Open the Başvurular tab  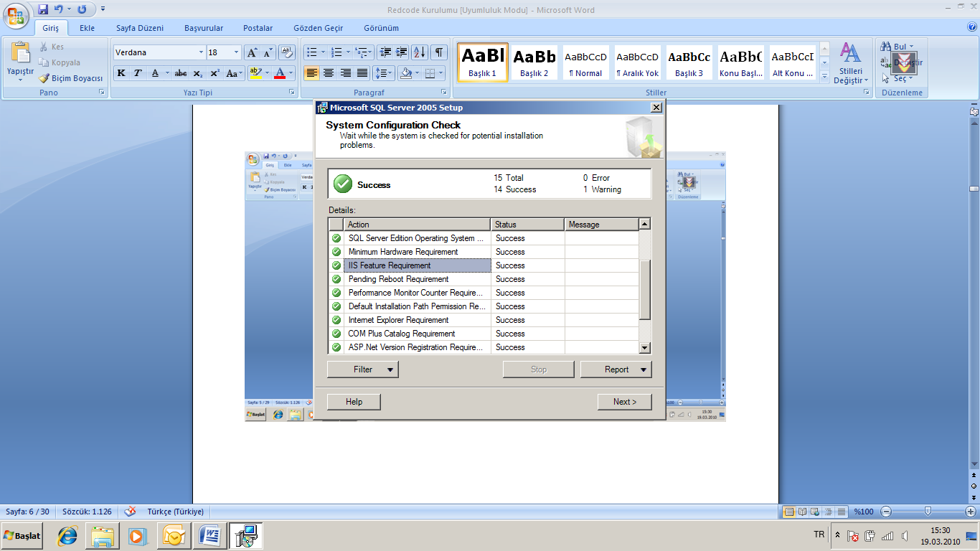click(204, 28)
